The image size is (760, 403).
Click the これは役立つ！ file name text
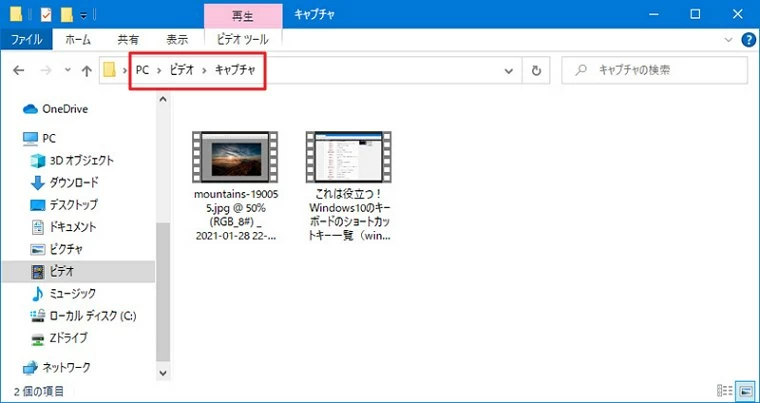[350, 216]
